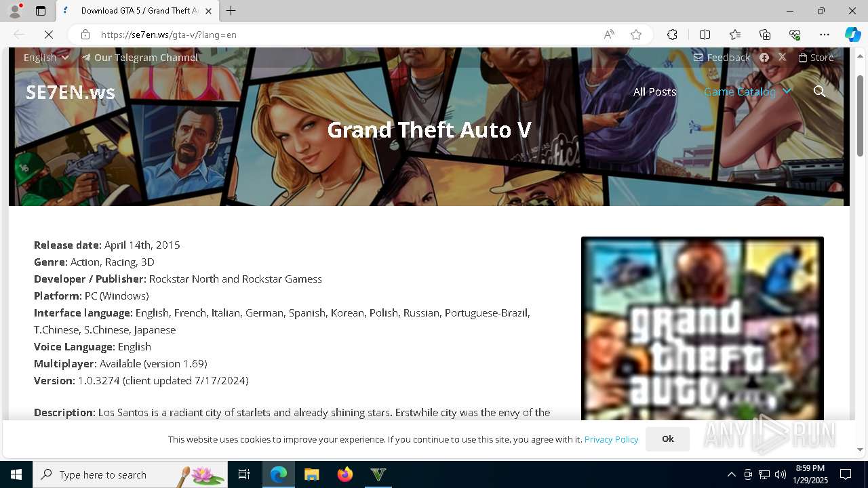Open Our Telegram Channel link

point(140,58)
